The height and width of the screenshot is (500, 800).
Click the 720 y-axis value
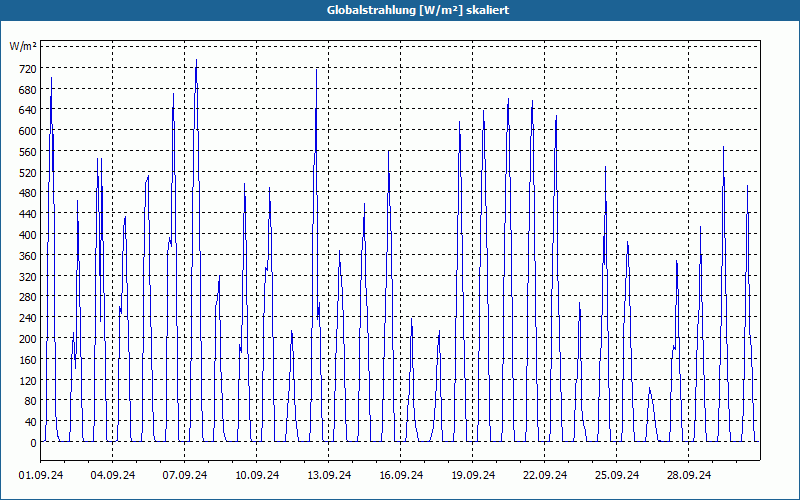(27, 68)
